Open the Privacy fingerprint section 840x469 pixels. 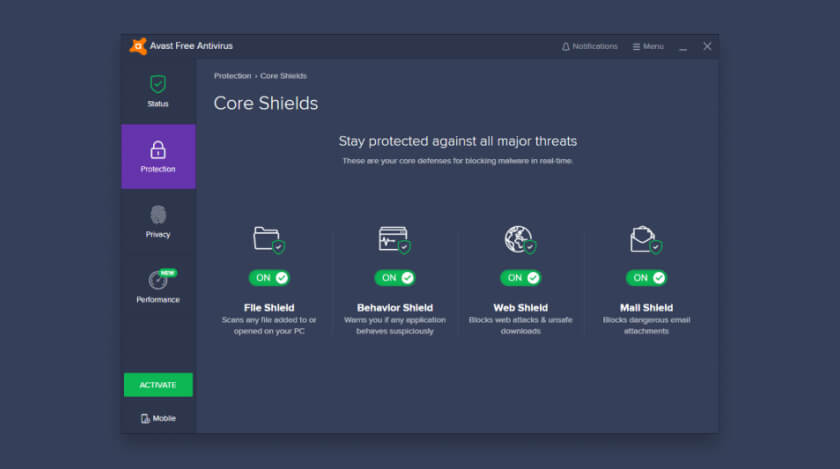[x=158, y=221]
